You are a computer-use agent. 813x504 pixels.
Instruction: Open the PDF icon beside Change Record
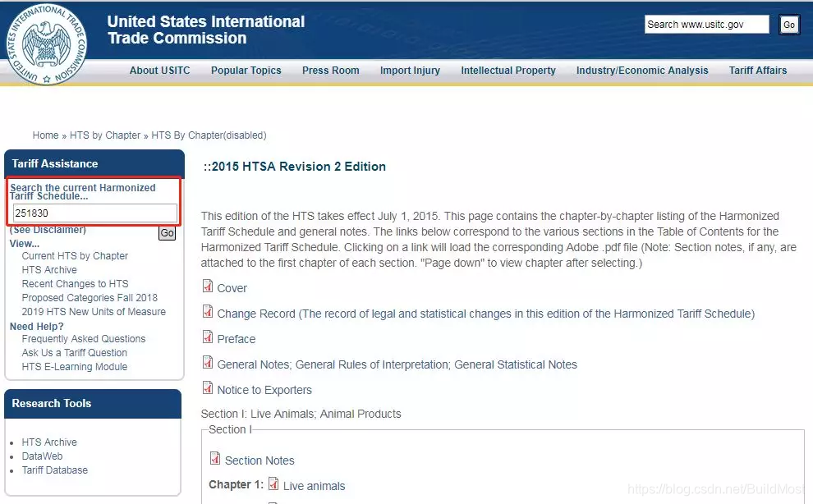pos(208,312)
